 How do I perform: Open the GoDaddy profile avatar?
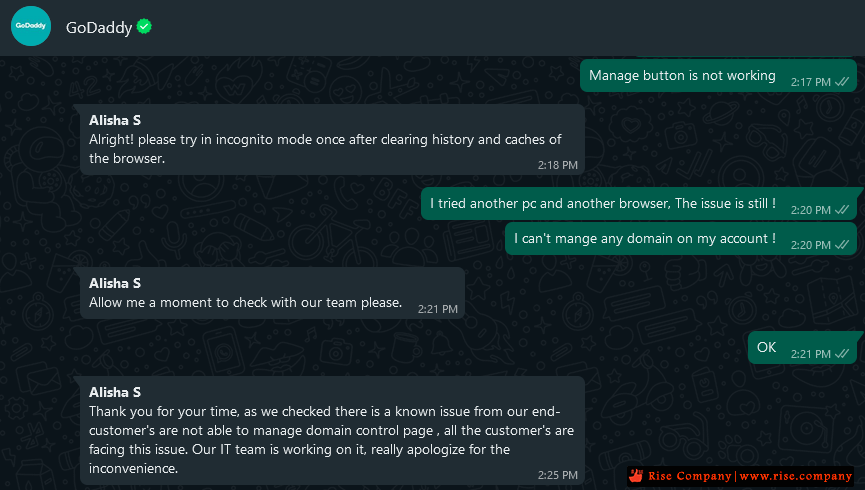click(31, 26)
